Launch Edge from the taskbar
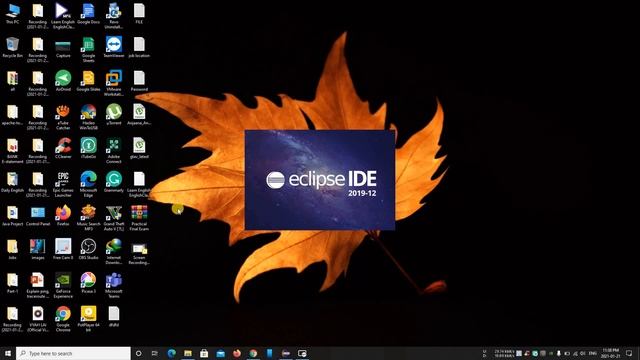 click(171, 353)
